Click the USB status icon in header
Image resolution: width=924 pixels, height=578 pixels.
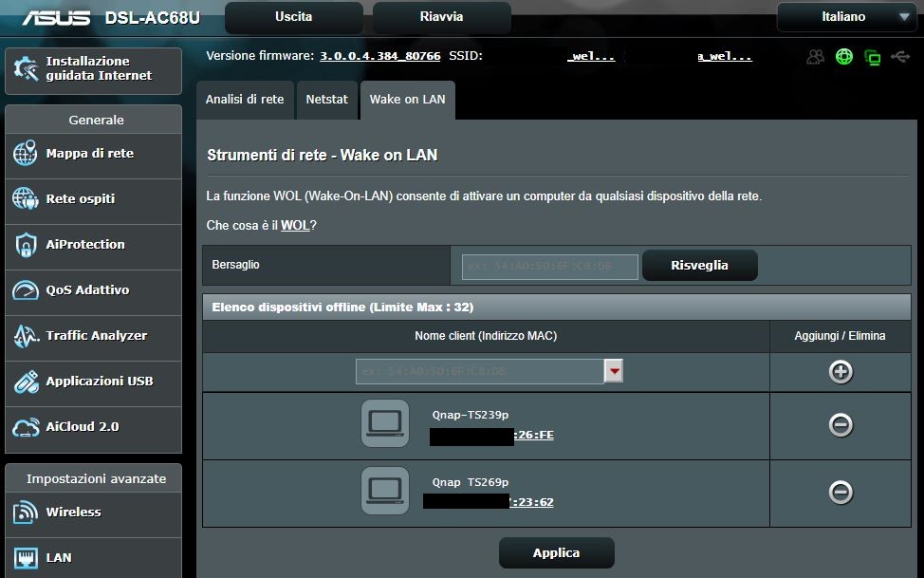[899, 57]
